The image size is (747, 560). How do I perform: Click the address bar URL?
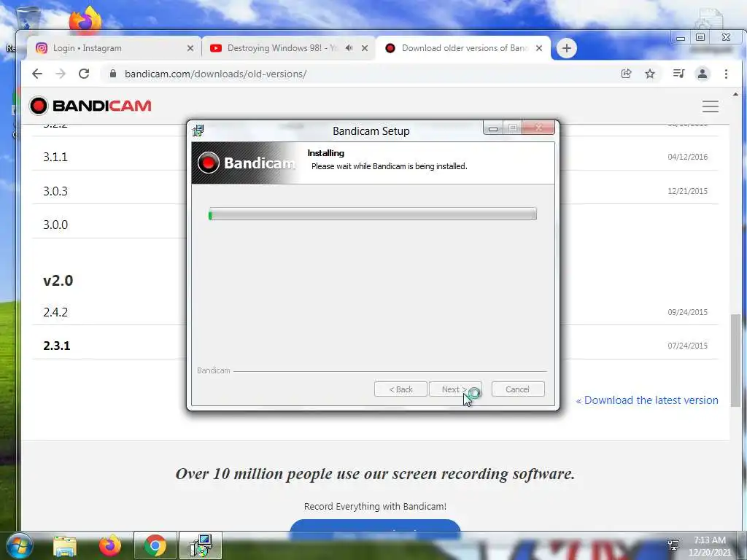(x=215, y=74)
